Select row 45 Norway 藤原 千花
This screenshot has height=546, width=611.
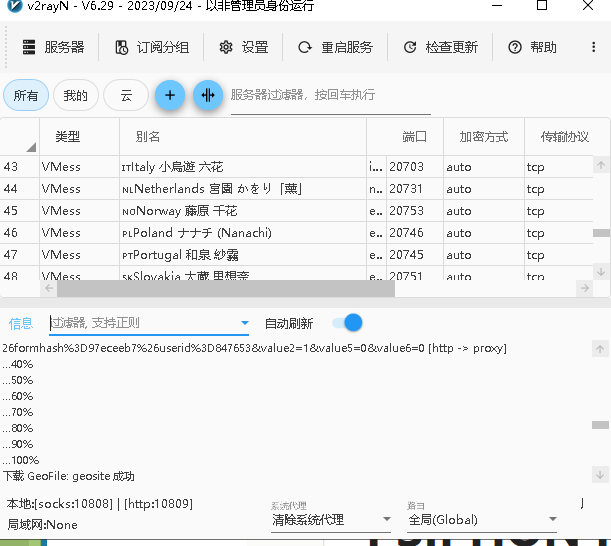pos(296,211)
